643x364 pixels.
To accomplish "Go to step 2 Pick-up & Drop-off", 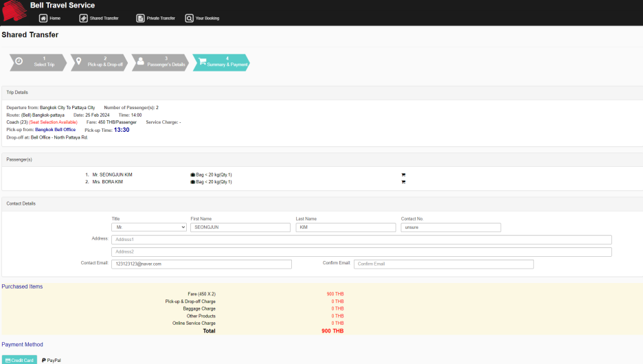I will (x=99, y=62).
